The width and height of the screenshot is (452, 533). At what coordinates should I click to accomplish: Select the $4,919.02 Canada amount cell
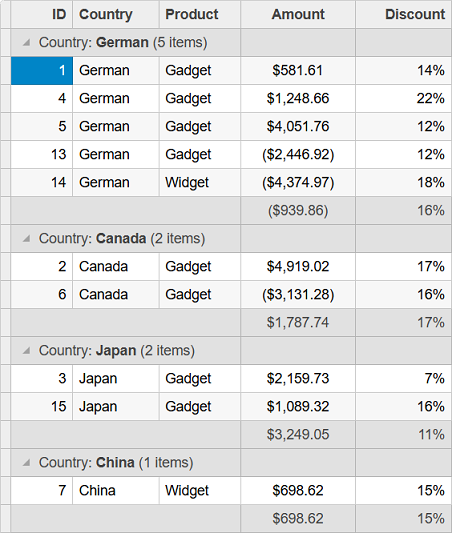[x=298, y=266]
